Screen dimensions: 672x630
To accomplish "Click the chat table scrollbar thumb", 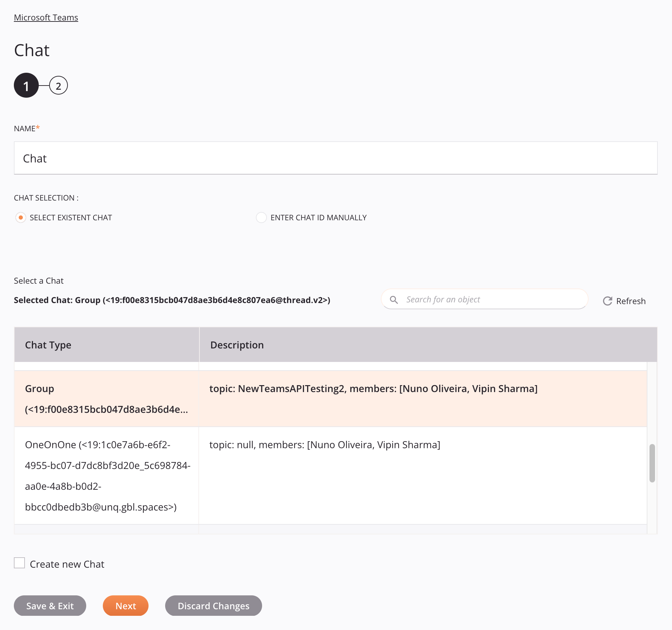I will [x=652, y=463].
